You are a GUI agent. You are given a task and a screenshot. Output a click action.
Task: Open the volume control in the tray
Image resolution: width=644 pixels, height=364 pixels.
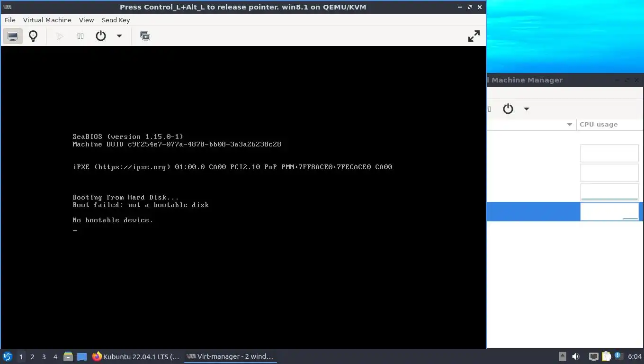coord(576,356)
